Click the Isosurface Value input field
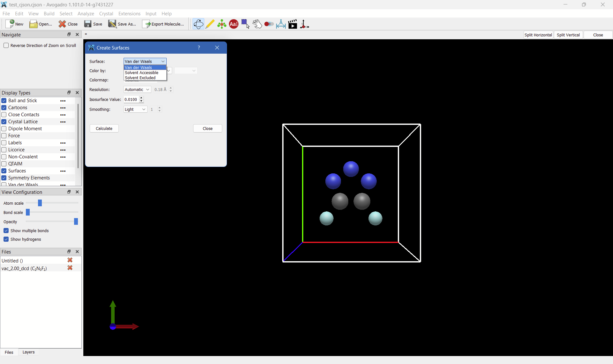 (x=131, y=99)
